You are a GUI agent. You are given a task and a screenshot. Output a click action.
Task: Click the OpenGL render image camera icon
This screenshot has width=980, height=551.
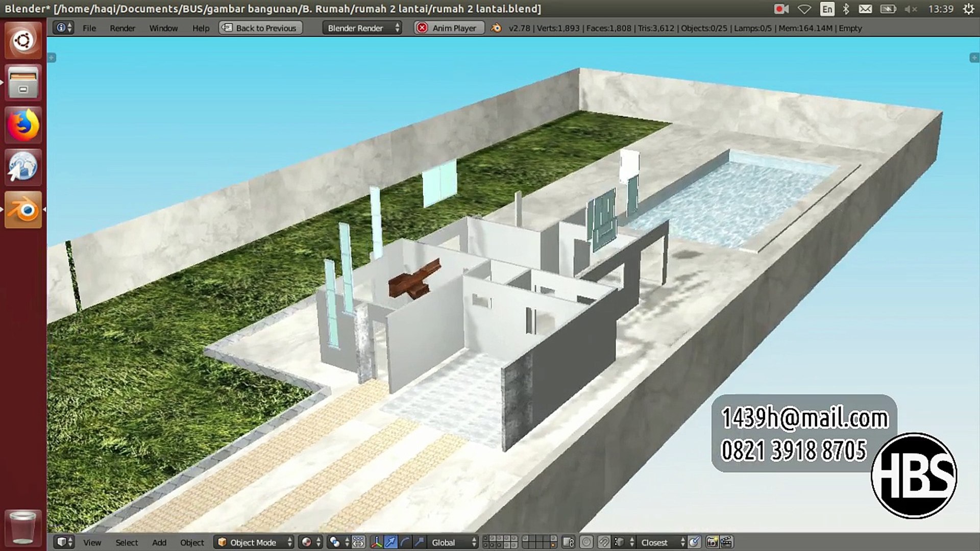tap(712, 542)
